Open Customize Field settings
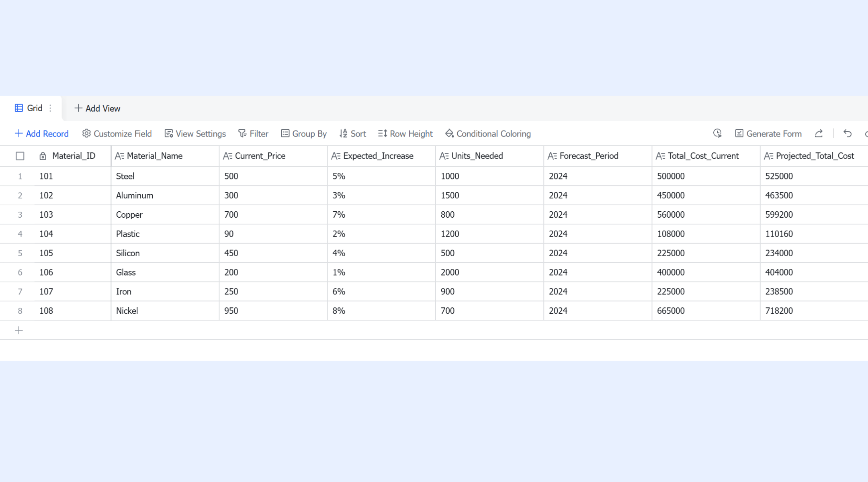The image size is (868, 482). [x=117, y=133]
